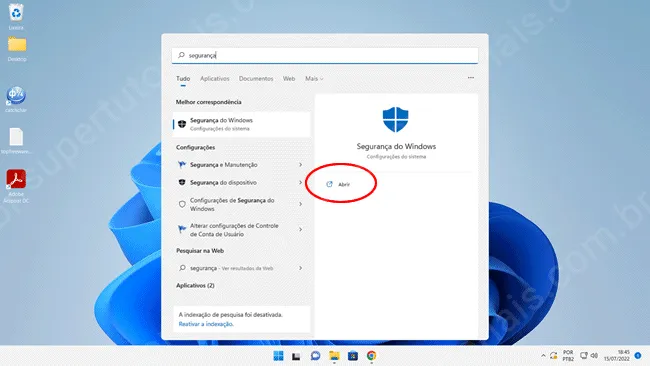Launch Adobe Acrobat DC desktop shortcut

point(16,179)
